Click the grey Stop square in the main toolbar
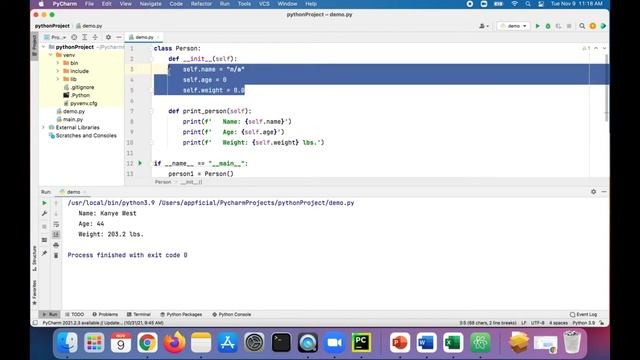Screen dimensions: 640x360 tap(569, 26)
